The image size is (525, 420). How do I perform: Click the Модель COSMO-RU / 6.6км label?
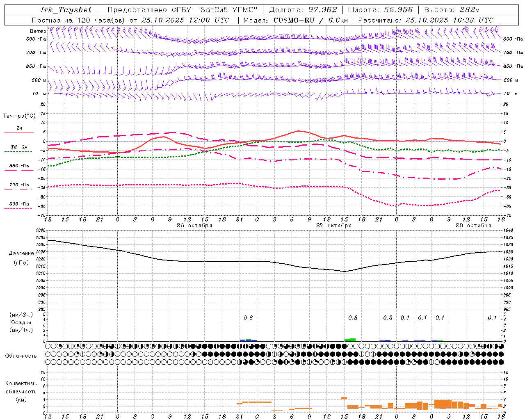(x=296, y=20)
